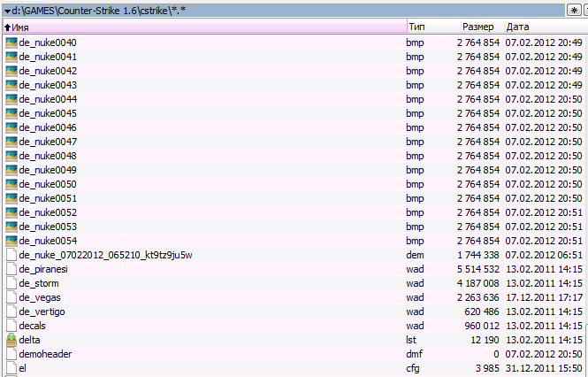Select the file icon of demoheader

pos(11,354)
